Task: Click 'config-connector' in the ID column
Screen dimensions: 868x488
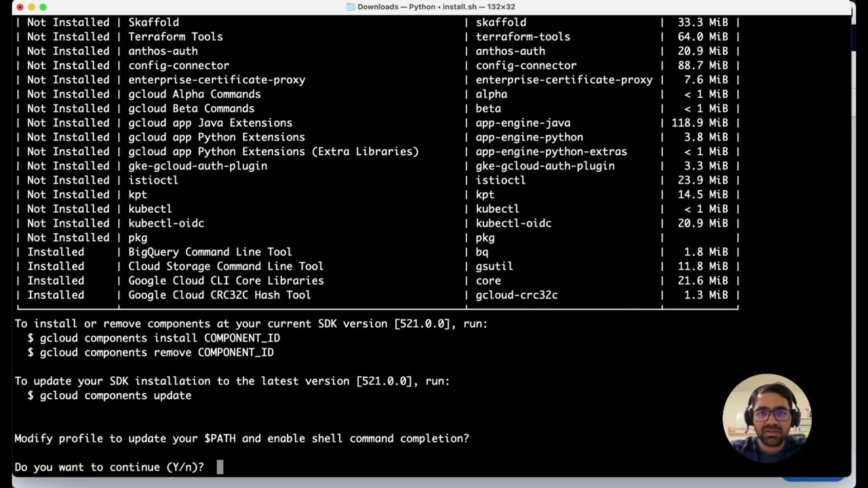Action: [526, 65]
